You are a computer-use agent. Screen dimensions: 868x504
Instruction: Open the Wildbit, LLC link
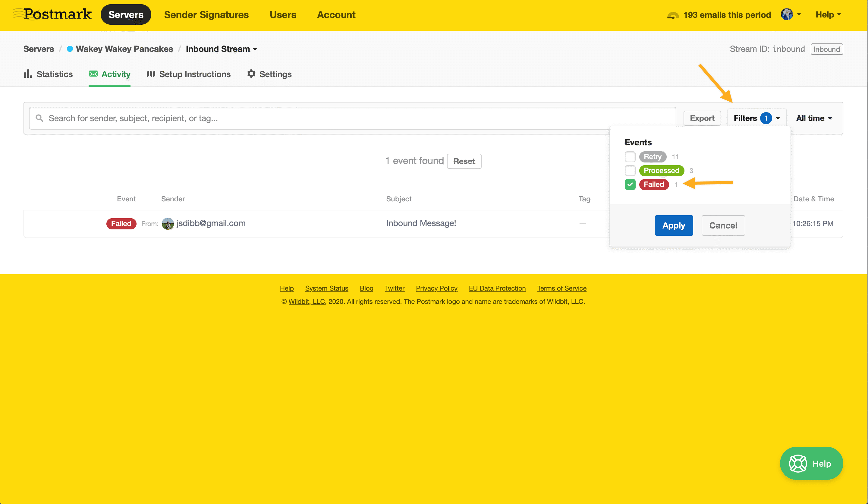pyautogui.click(x=307, y=301)
